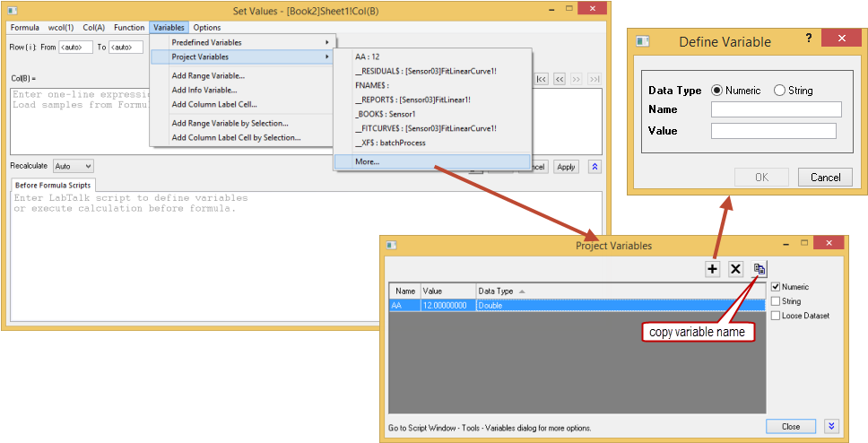Uncheck the Numeric filter checkbox
This screenshot has width=868, height=443.
tap(776, 287)
